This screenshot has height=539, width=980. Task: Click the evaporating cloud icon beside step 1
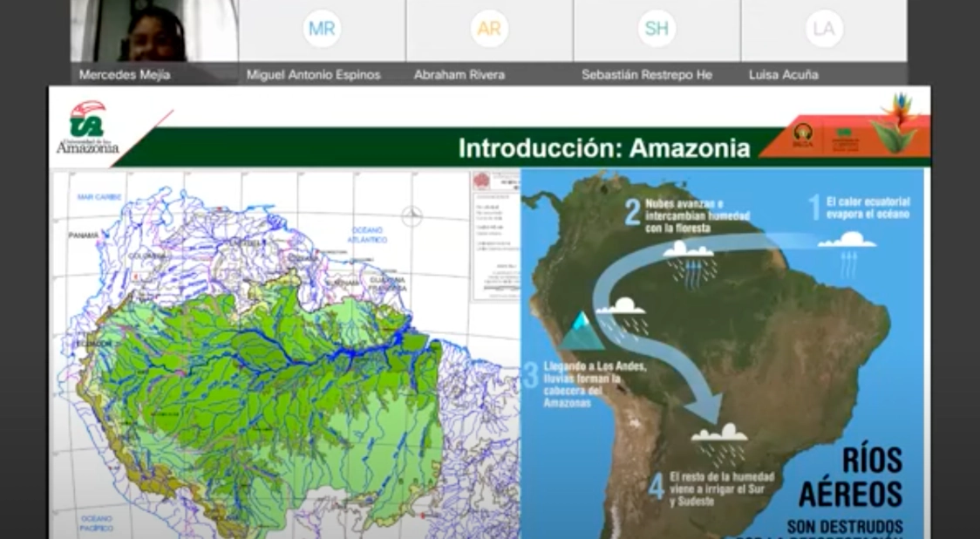click(x=847, y=240)
